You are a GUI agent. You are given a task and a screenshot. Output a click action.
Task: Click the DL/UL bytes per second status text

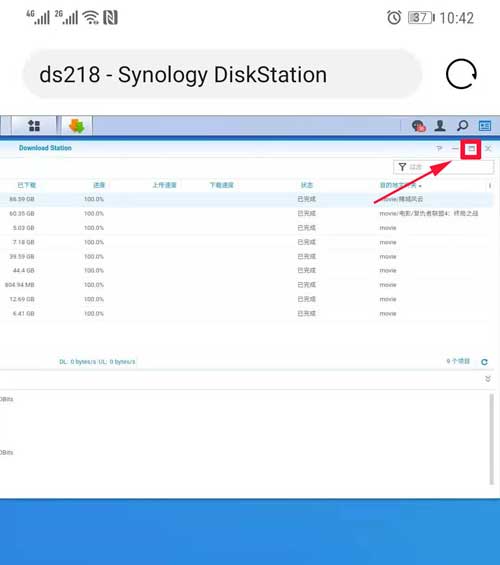(x=97, y=362)
